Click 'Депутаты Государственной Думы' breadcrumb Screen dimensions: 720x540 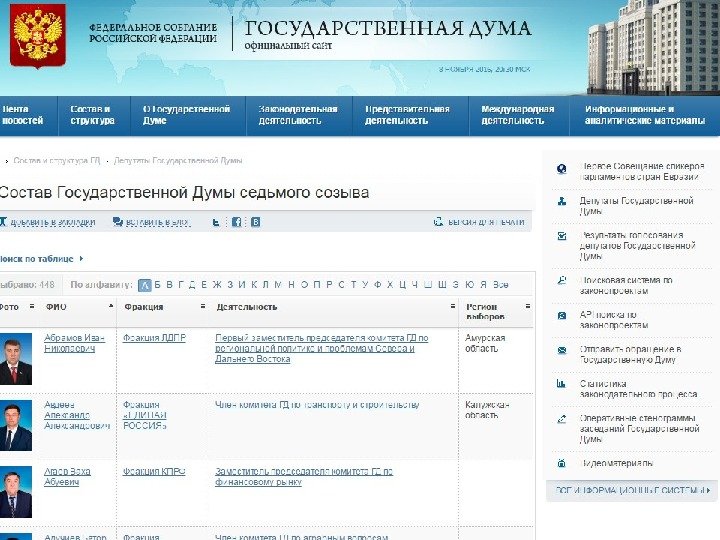pyautogui.click(x=178, y=161)
